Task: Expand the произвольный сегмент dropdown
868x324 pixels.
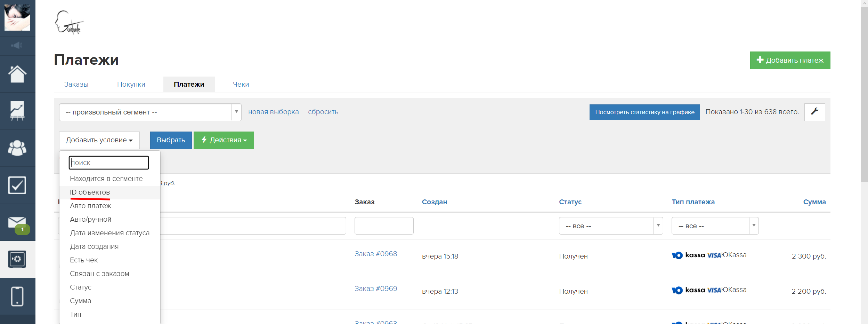Action: pos(150,112)
